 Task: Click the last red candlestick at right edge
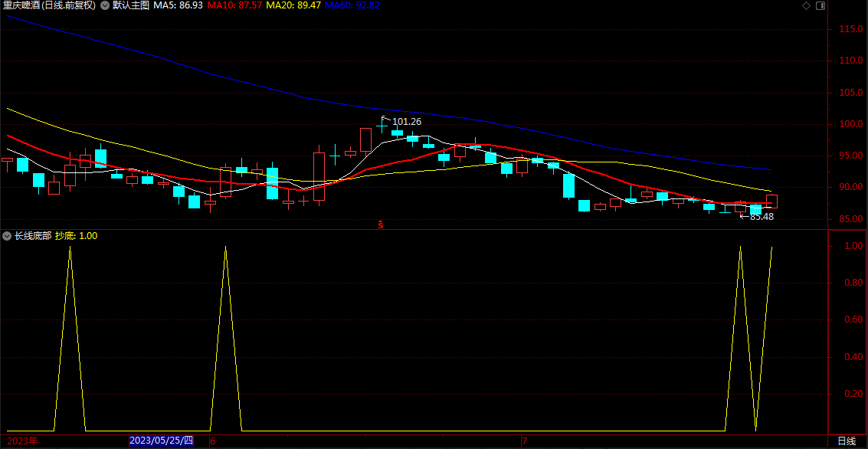[x=771, y=202]
